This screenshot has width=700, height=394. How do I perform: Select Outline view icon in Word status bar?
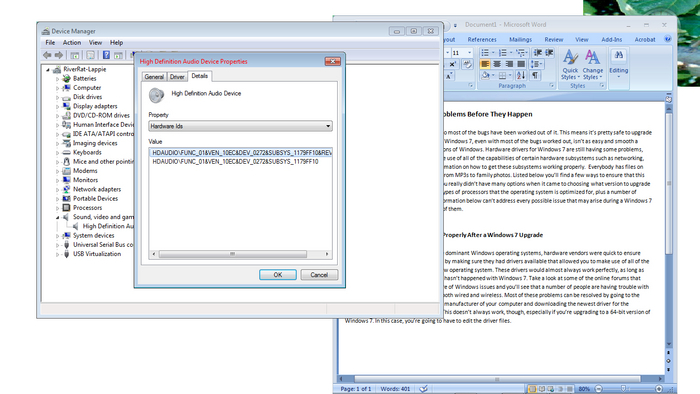(x=560, y=389)
